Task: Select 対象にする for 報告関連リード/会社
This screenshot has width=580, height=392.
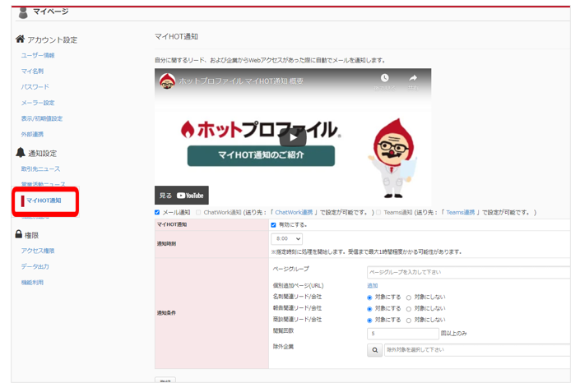Action: [369, 309]
